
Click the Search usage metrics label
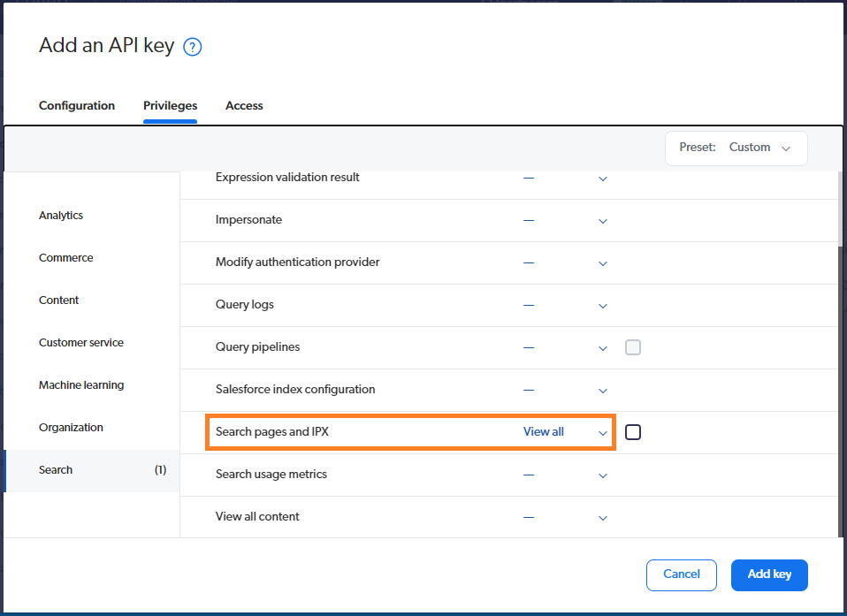271,474
